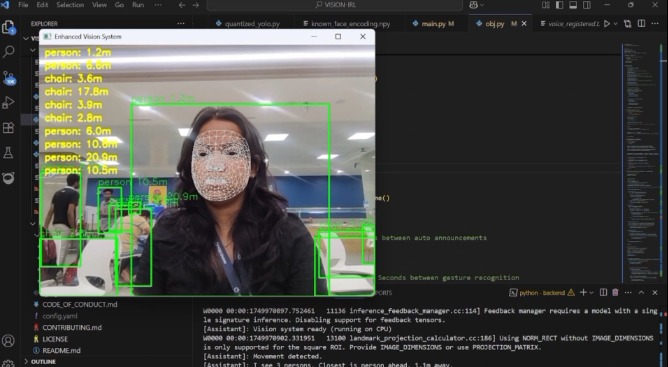
Task: Go back with the left navigation arrow
Action: 182,5
